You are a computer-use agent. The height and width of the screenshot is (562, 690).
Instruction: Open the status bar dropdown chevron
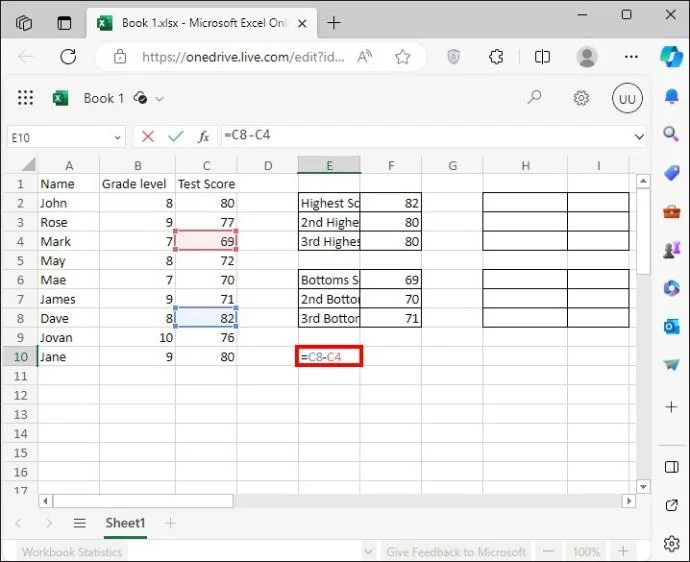point(369,551)
